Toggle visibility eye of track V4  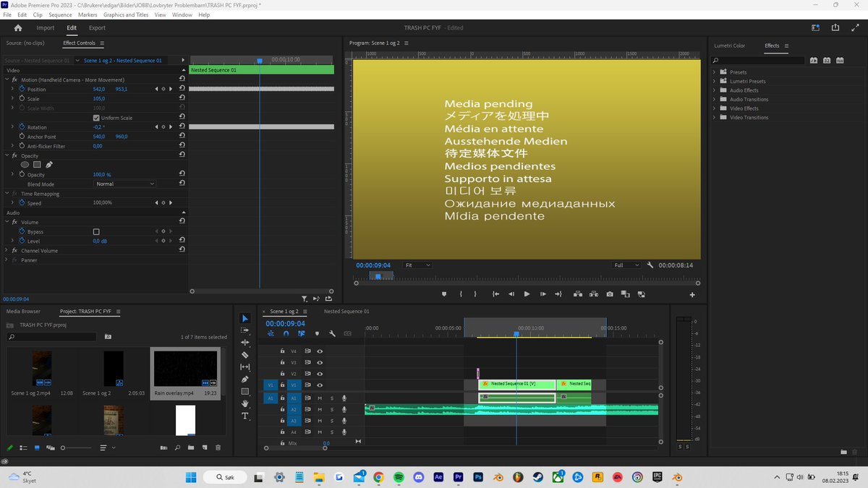320,351
